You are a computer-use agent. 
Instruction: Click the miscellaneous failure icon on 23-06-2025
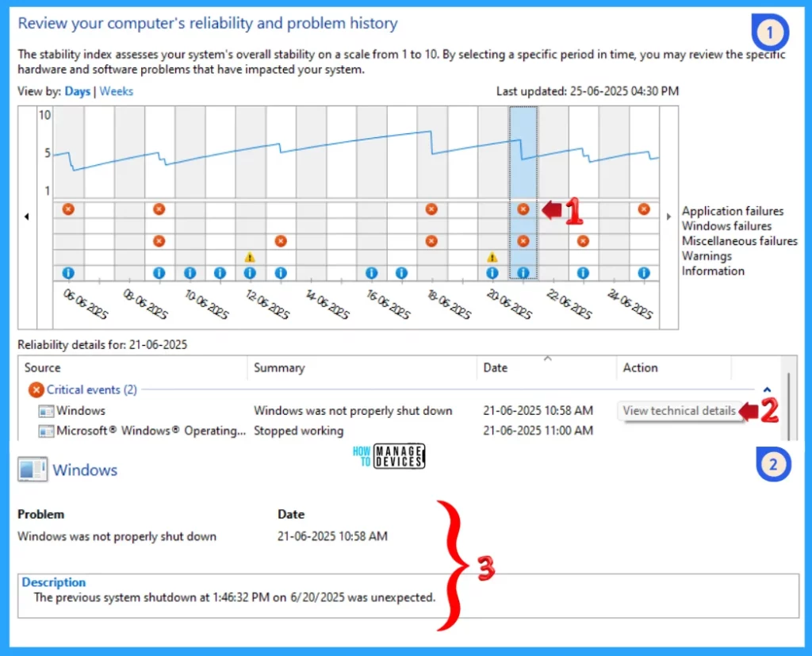[583, 241]
